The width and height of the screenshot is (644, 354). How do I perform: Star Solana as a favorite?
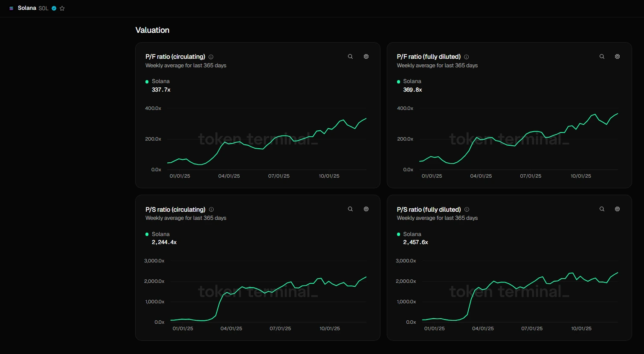[62, 9]
